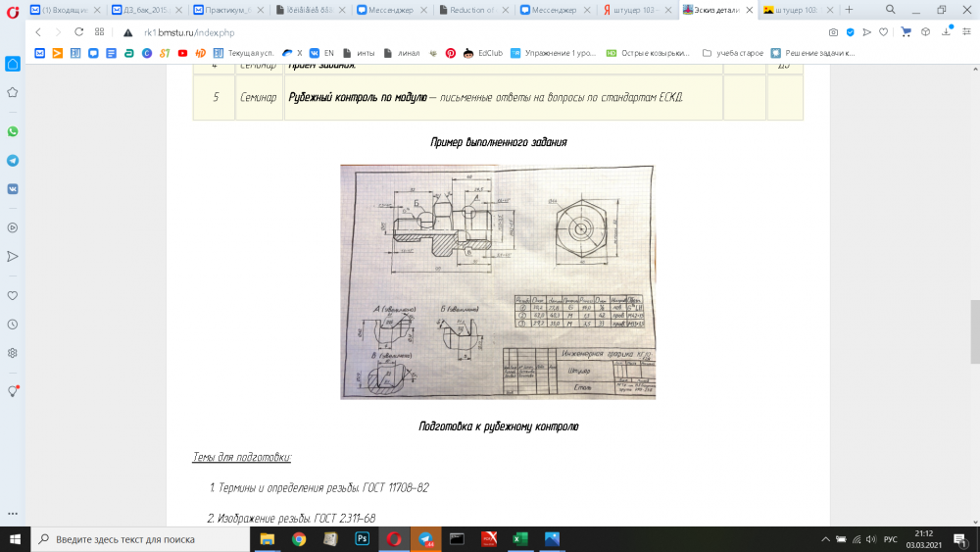Open the Текущая усп. bookmark
Viewport: 980px width, 552px height.
[x=244, y=53]
